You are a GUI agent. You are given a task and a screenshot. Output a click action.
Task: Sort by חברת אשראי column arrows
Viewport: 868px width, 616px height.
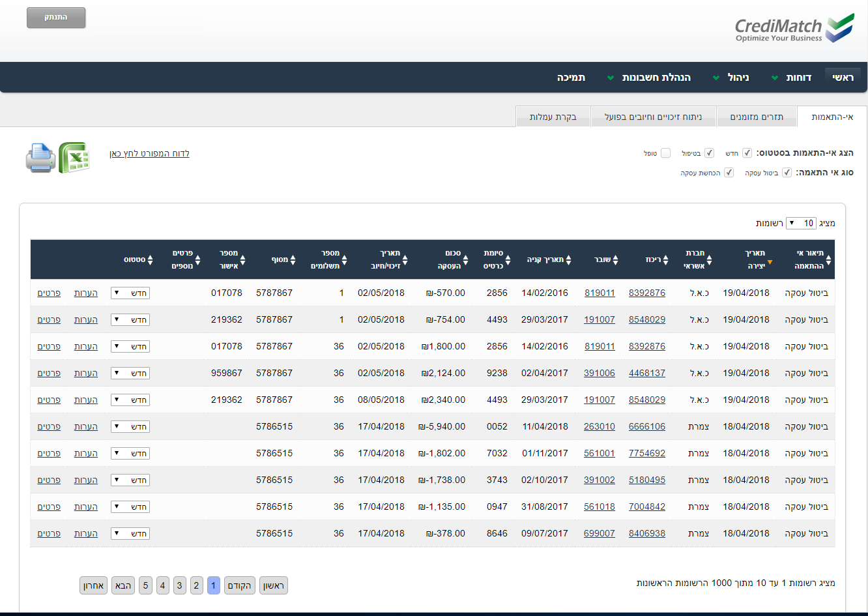tap(709, 259)
